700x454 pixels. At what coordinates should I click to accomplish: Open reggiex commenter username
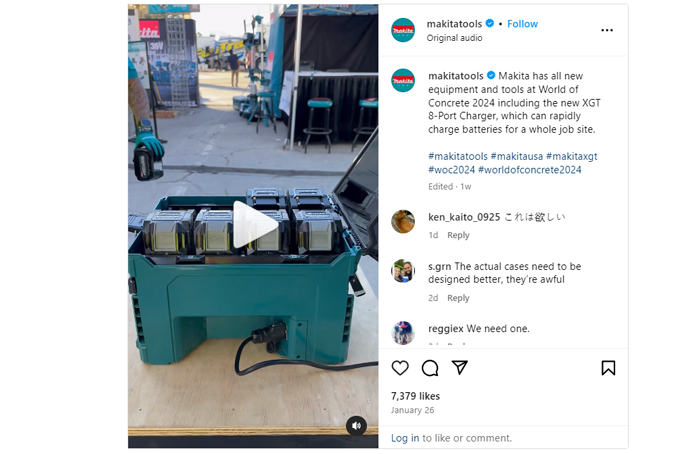(446, 329)
